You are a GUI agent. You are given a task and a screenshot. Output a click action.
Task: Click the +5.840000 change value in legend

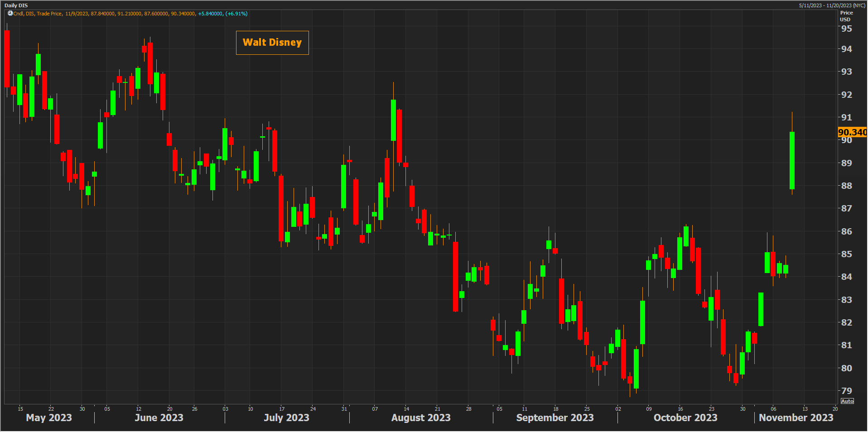click(x=210, y=14)
